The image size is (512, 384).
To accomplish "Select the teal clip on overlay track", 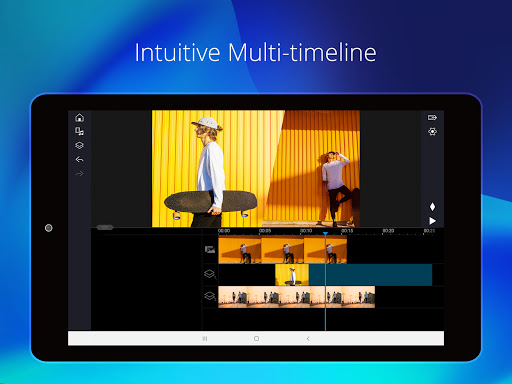I will pos(370,275).
